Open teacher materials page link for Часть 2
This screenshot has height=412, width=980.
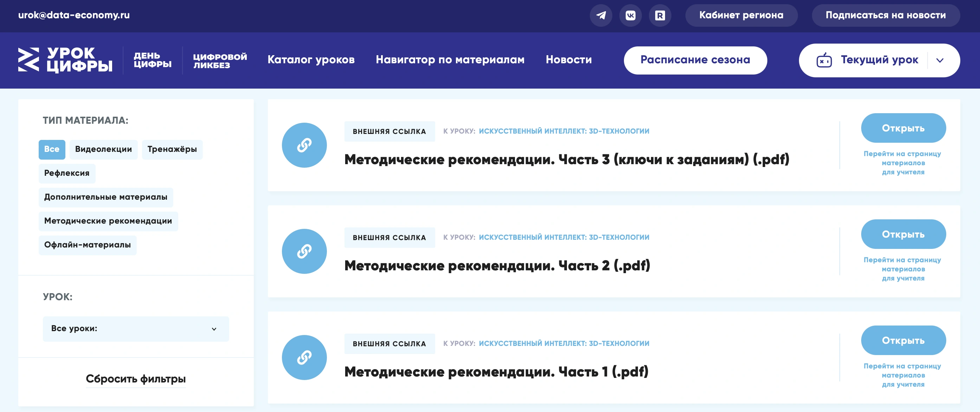point(902,269)
